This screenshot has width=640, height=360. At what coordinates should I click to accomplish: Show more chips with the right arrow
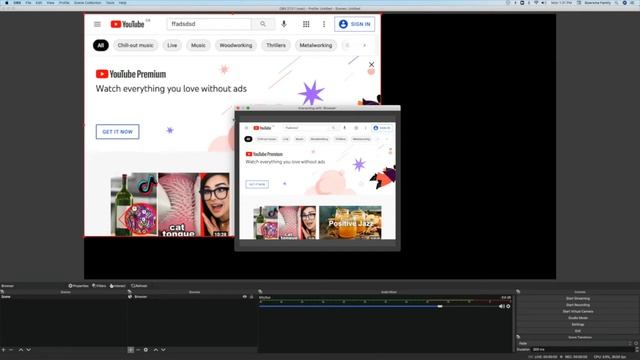[364, 45]
